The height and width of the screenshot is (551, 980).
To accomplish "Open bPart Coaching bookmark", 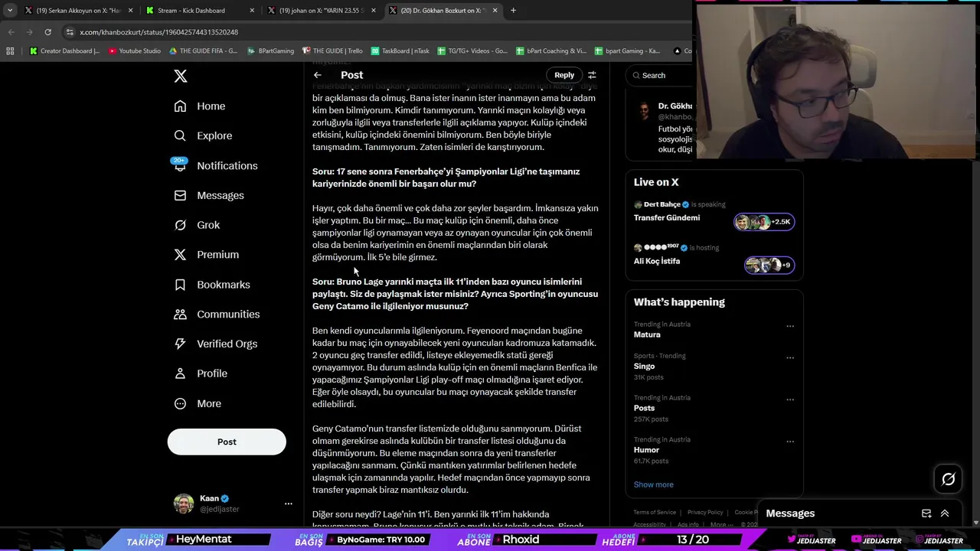I will pyautogui.click(x=551, y=51).
